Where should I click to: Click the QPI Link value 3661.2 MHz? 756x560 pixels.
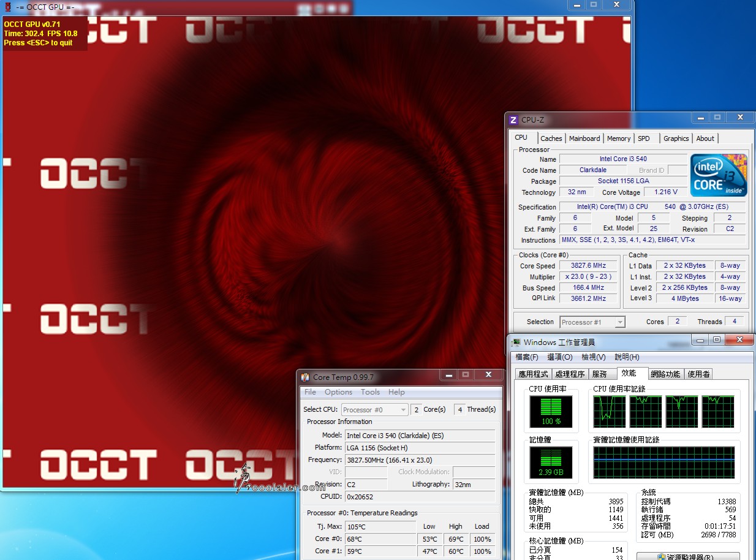click(588, 298)
